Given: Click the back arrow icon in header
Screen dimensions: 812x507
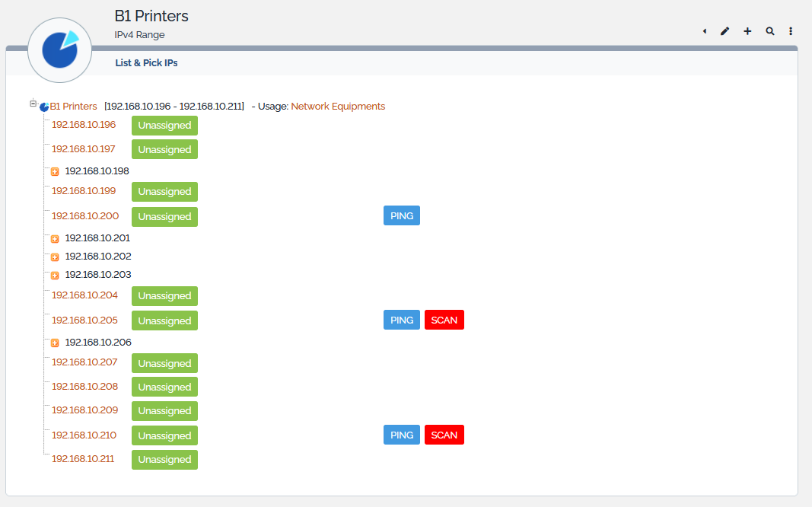Looking at the screenshot, I should click(x=705, y=31).
